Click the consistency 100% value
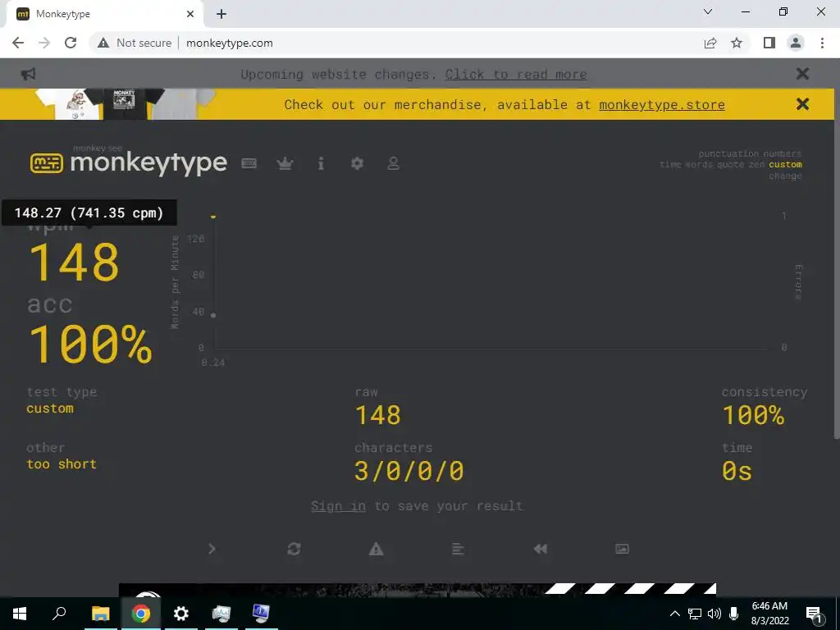Viewport: 840px width, 630px height. [x=753, y=415]
